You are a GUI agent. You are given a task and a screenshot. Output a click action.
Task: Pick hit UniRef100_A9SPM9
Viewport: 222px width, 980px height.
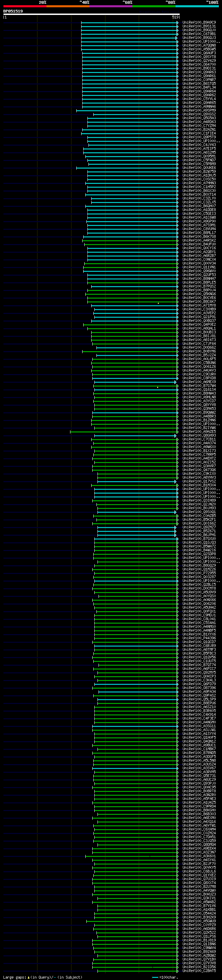[x=199, y=110]
